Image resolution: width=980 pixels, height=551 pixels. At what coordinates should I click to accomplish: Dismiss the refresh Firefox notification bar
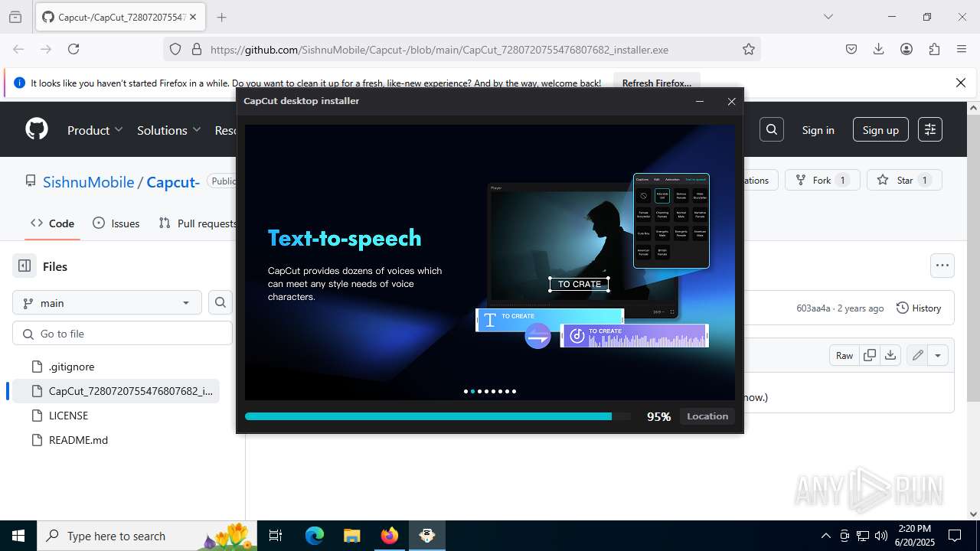pyautogui.click(x=961, y=83)
